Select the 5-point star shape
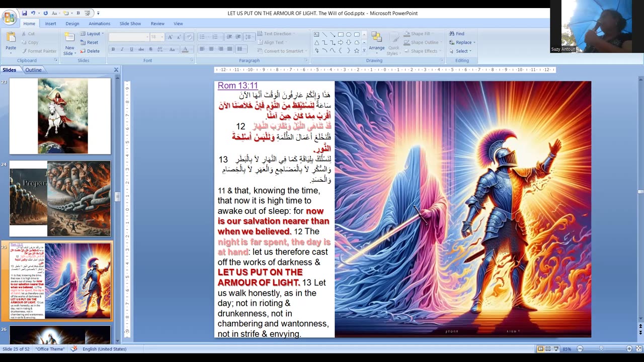 [x=357, y=51]
